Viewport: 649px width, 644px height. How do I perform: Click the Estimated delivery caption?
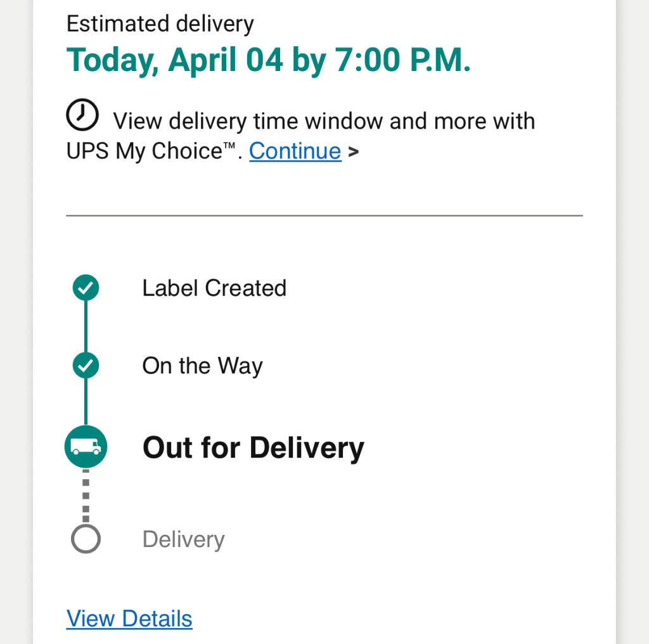click(x=160, y=24)
